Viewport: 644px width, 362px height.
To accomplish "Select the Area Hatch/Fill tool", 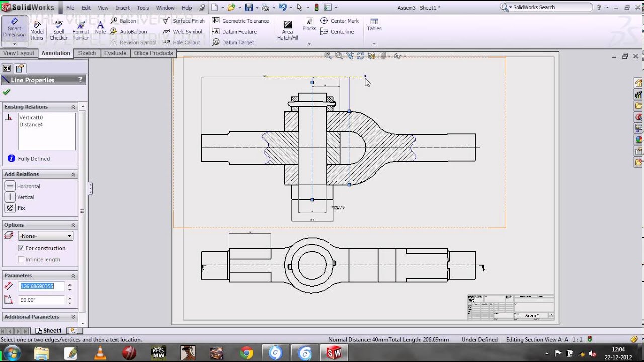I will tap(287, 29).
